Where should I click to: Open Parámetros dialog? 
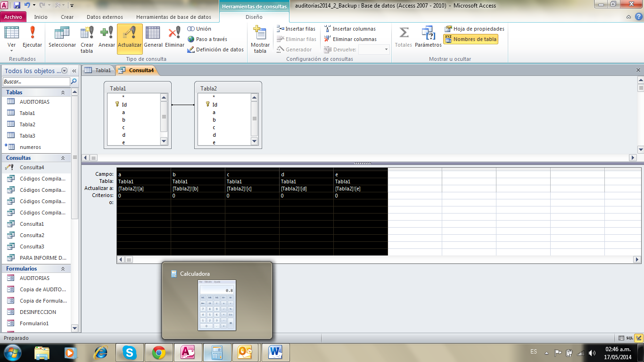428,37
